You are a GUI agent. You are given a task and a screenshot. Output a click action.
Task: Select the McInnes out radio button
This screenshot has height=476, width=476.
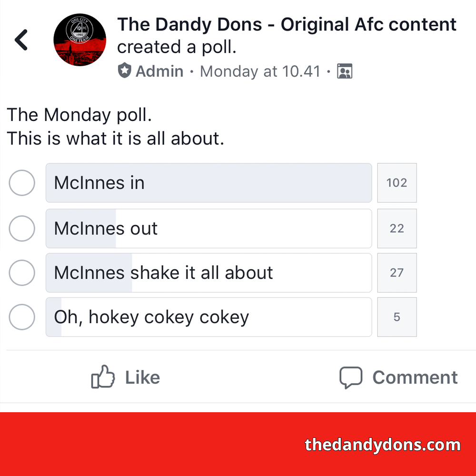(x=22, y=228)
